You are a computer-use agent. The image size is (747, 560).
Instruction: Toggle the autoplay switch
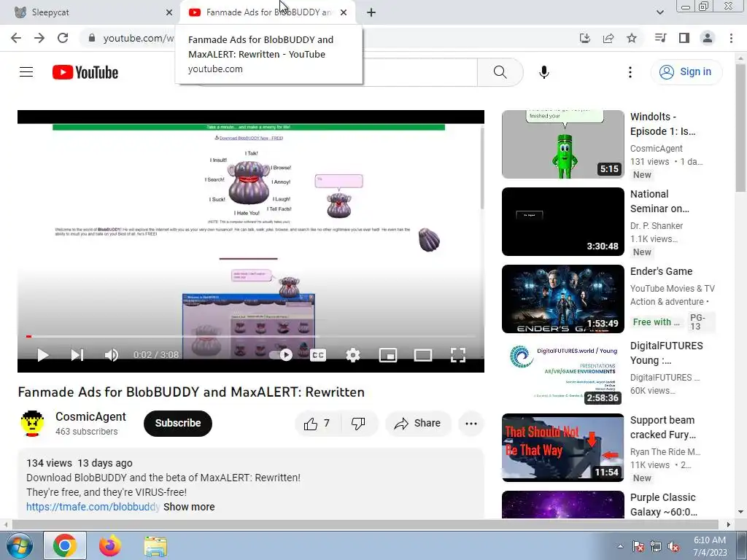(281, 355)
